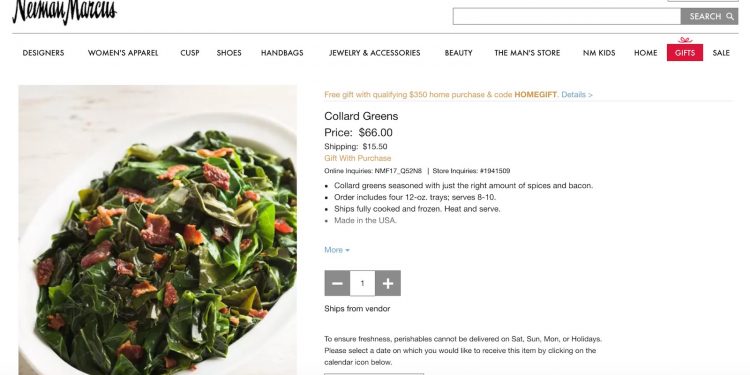This screenshot has height=375, width=750.
Task: Open the Shoes category
Action: [229, 53]
